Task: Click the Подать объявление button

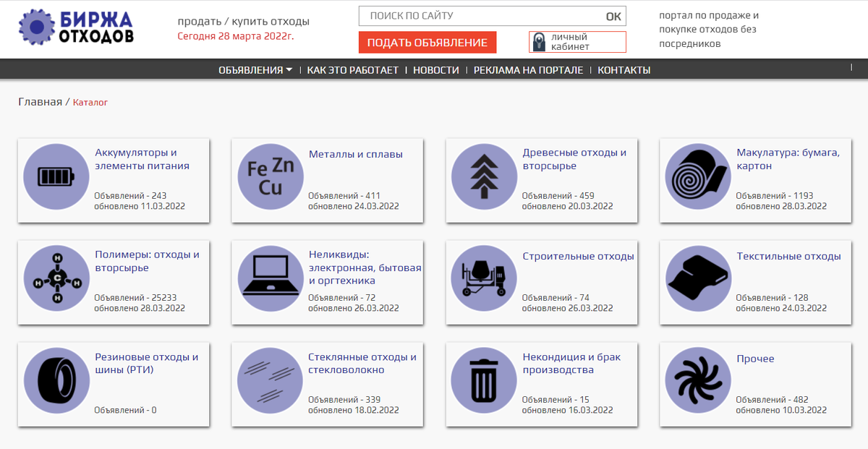Action: click(427, 43)
